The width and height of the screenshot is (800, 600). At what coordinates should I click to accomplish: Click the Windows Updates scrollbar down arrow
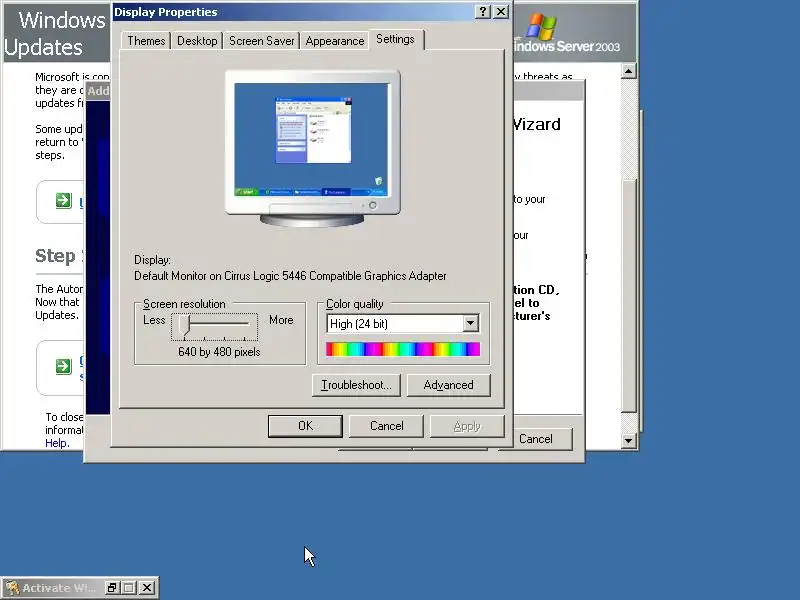pyautogui.click(x=629, y=440)
